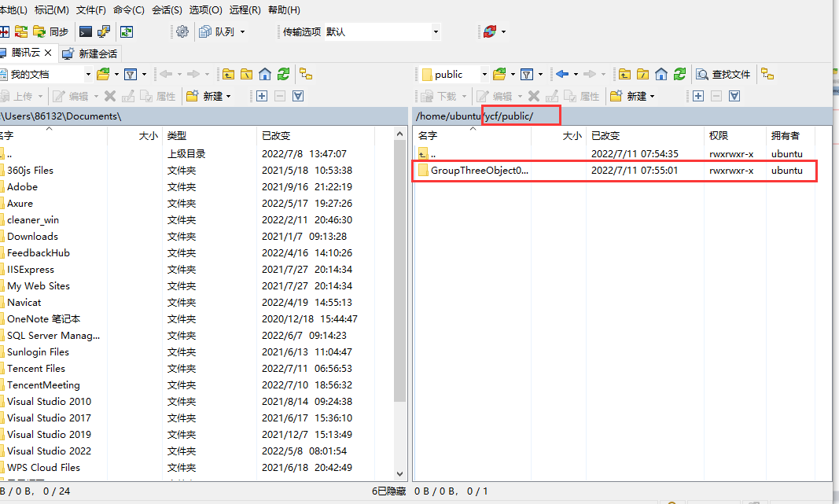Screen dimensions: 839x504
Task: Navigate to the remote home directory icon
Action: (661, 75)
